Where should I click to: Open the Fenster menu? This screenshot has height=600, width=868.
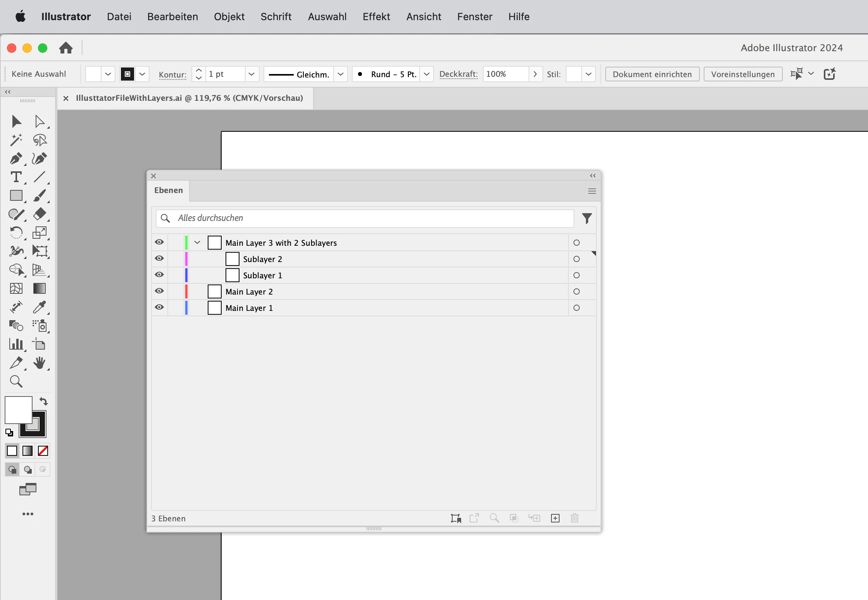pyautogui.click(x=474, y=17)
